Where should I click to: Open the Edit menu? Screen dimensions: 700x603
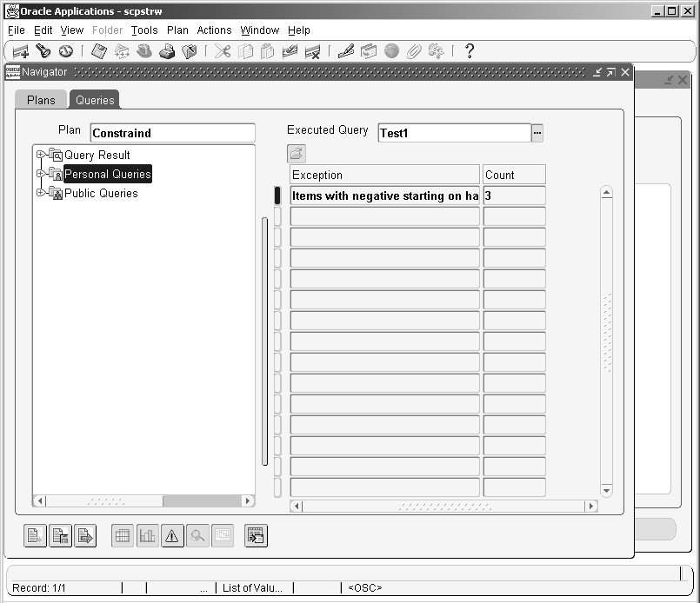[43, 30]
